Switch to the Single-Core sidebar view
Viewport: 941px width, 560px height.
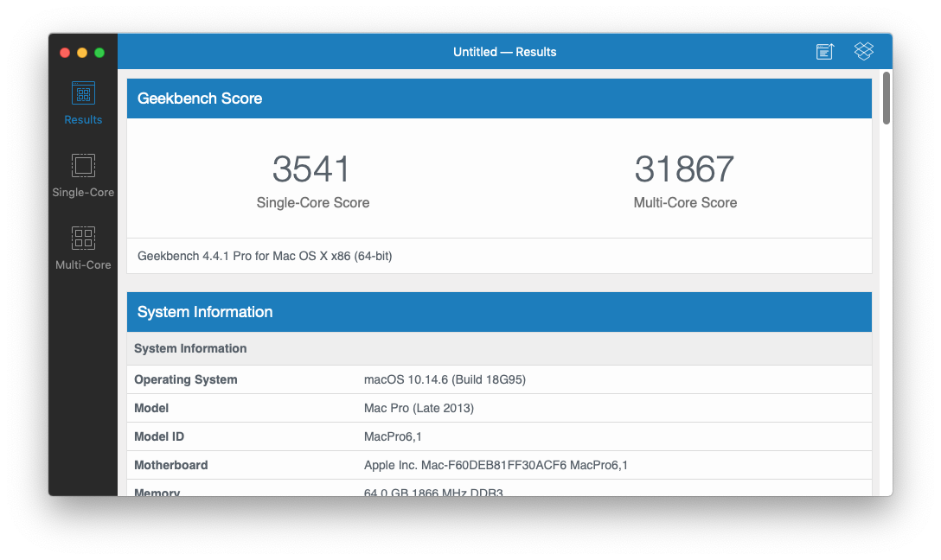pyautogui.click(x=83, y=175)
